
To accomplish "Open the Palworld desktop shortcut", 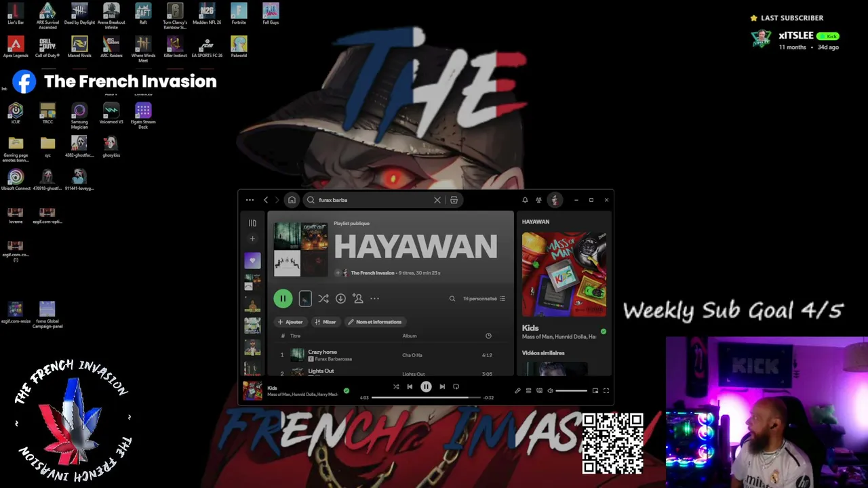I will click(239, 47).
